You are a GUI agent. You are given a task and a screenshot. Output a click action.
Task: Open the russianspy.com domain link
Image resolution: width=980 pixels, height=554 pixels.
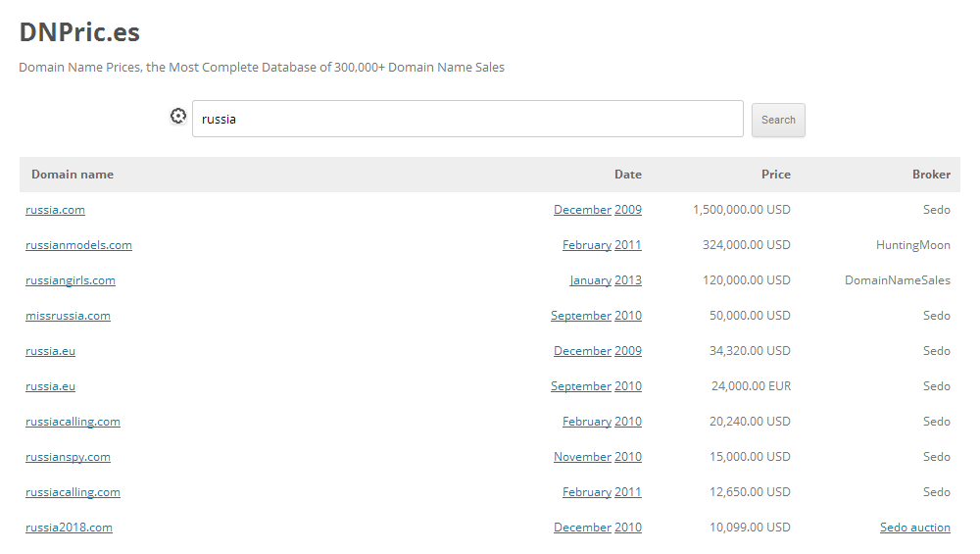[x=68, y=457]
